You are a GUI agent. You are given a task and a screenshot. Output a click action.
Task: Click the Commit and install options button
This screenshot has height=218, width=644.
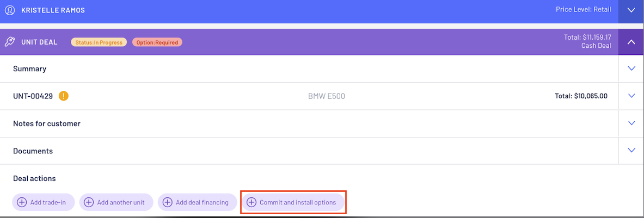293,202
